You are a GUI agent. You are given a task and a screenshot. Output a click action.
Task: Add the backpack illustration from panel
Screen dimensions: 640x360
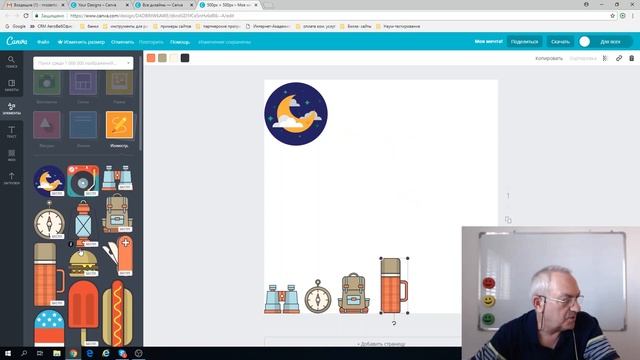pos(117,213)
